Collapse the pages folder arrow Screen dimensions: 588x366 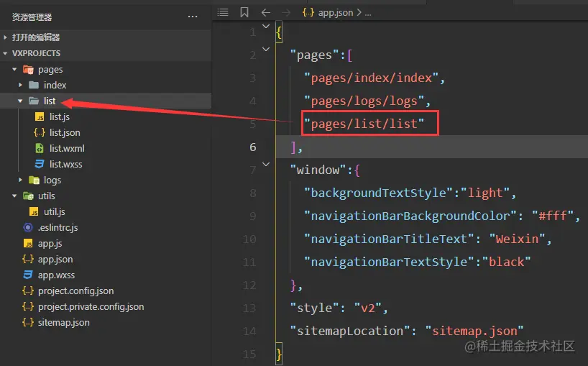[14, 69]
